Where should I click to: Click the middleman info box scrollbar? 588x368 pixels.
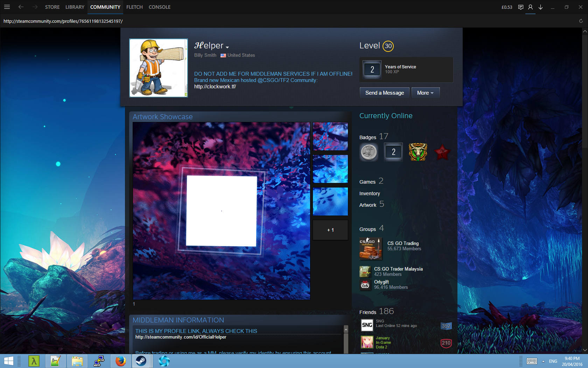click(346, 340)
